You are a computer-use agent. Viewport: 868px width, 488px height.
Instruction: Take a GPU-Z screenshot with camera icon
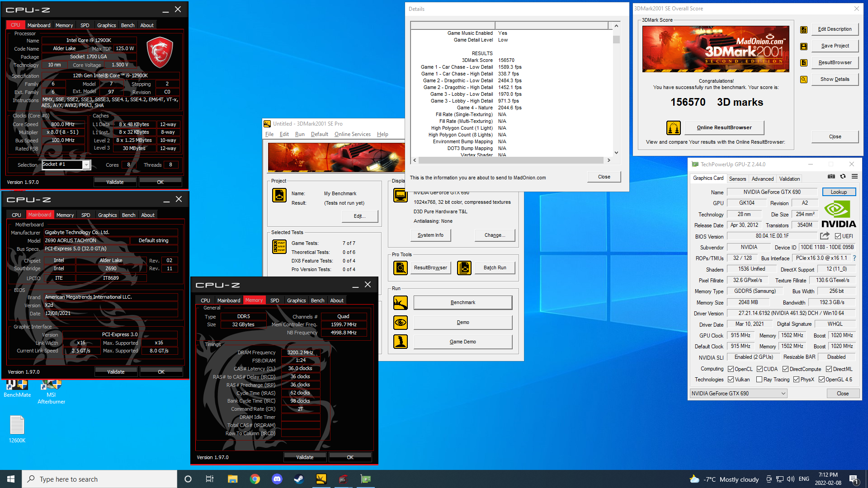point(831,177)
